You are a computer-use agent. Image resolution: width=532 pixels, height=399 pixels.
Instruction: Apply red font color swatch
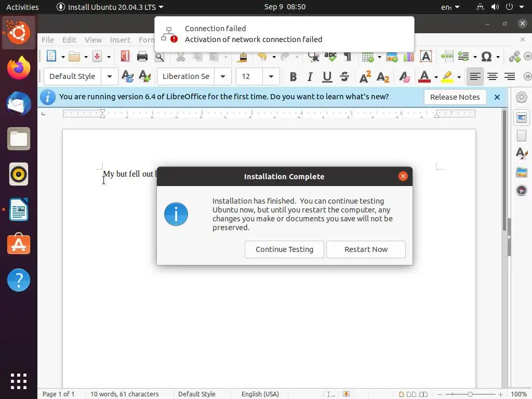coord(424,77)
